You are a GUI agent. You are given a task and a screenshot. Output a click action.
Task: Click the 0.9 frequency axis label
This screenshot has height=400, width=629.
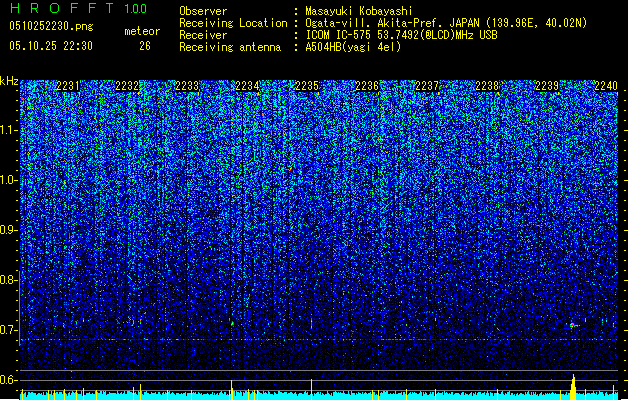pos(8,230)
